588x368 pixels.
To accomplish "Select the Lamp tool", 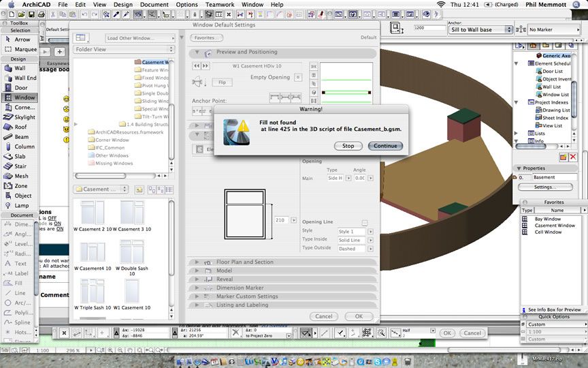I will pyautogui.click(x=19, y=205).
